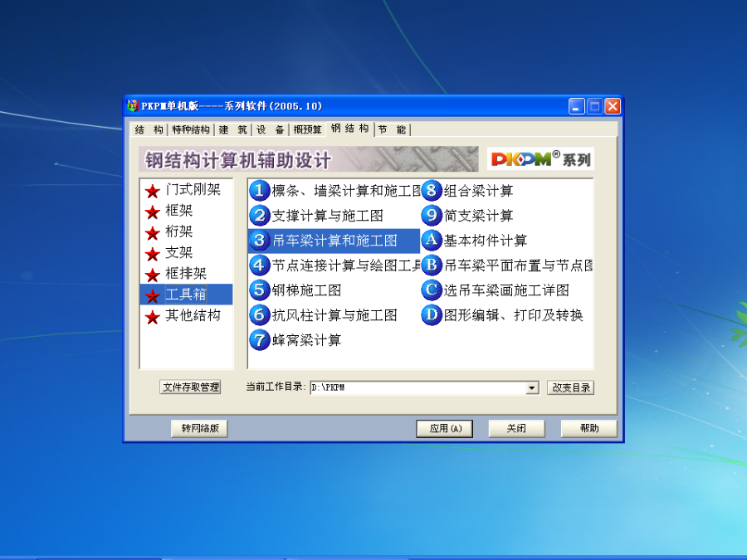Click the 应用(A) button
747x560 pixels.
pyautogui.click(x=445, y=429)
